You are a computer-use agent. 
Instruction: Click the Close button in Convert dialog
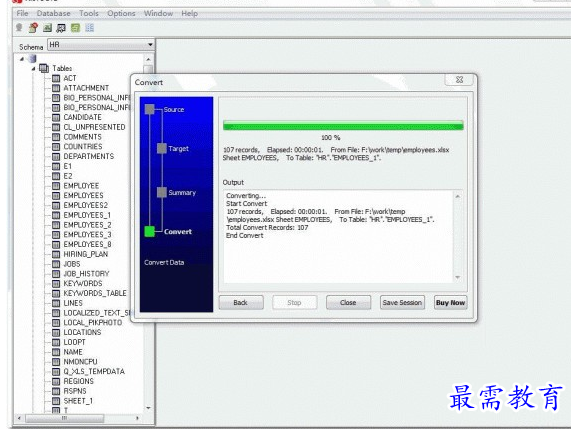pyautogui.click(x=348, y=303)
